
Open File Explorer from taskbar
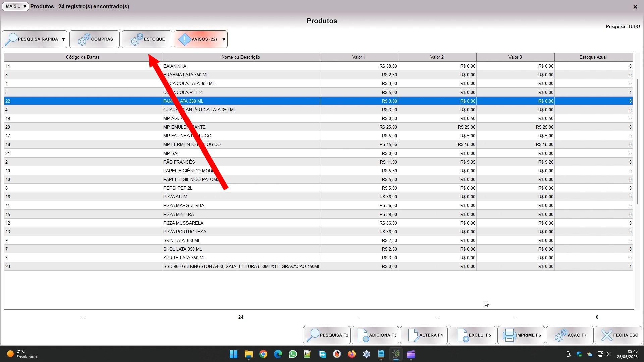pos(249,354)
